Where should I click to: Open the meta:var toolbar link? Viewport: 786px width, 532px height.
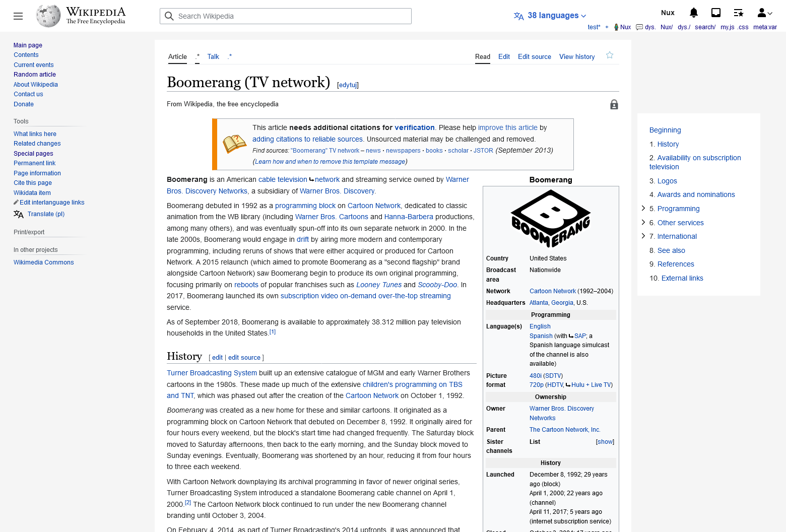pos(765,27)
